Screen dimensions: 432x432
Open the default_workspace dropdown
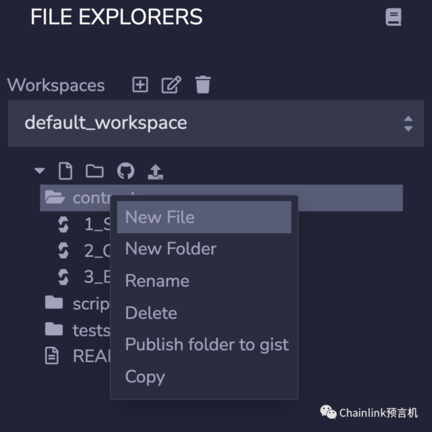[x=216, y=123]
